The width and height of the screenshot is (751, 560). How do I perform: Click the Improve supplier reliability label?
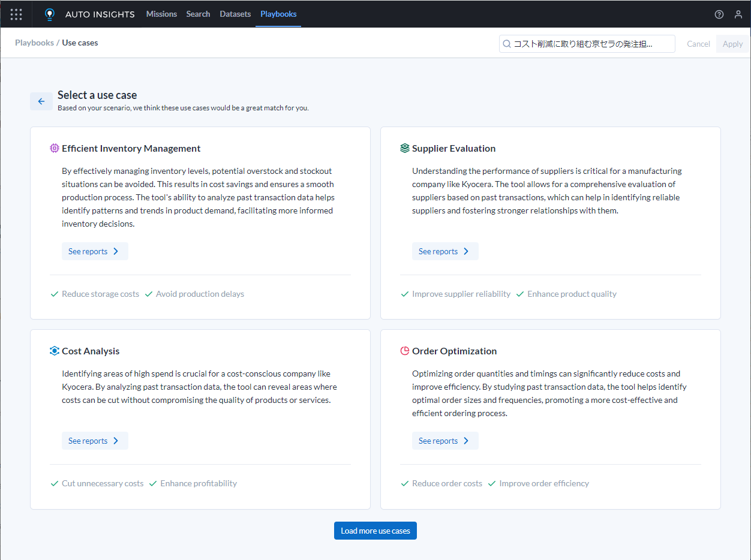(x=461, y=294)
